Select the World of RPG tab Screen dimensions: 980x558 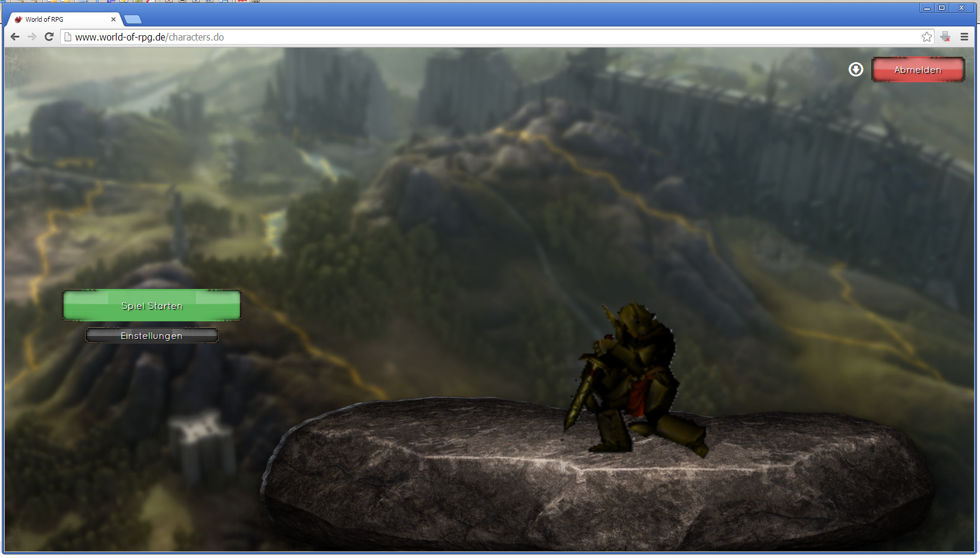pyautogui.click(x=59, y=19)
